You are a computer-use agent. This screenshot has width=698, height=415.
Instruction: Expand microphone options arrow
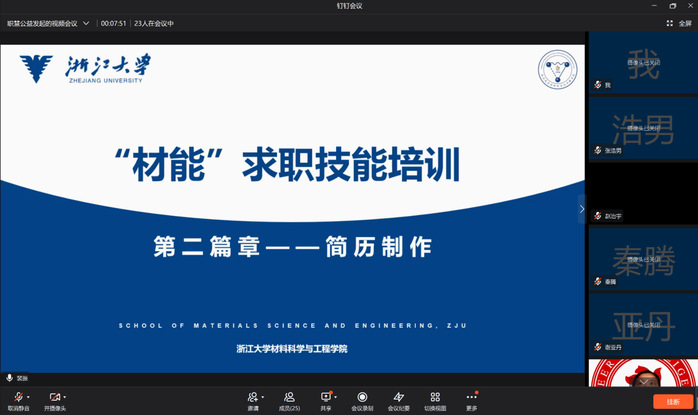click(x=28, y=396)
